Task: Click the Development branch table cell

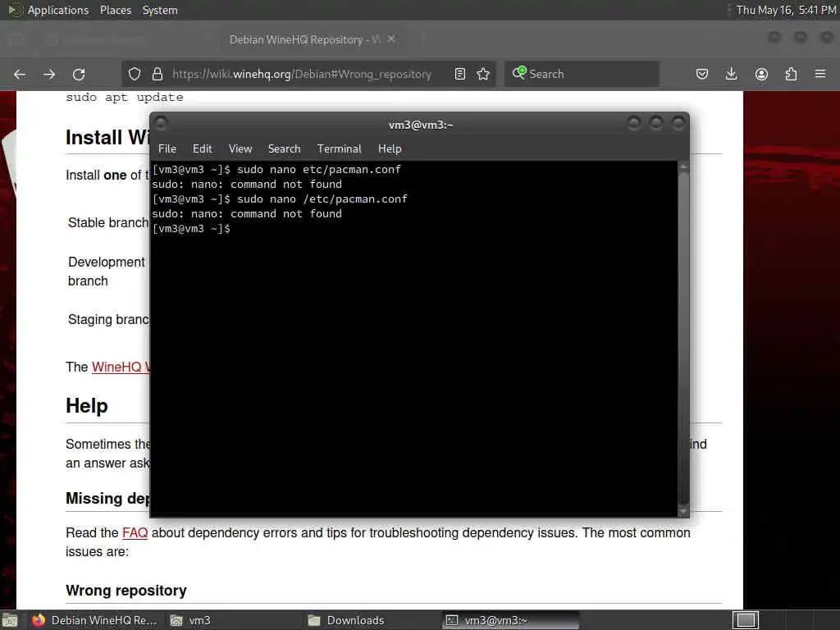Action: [106, 272]
